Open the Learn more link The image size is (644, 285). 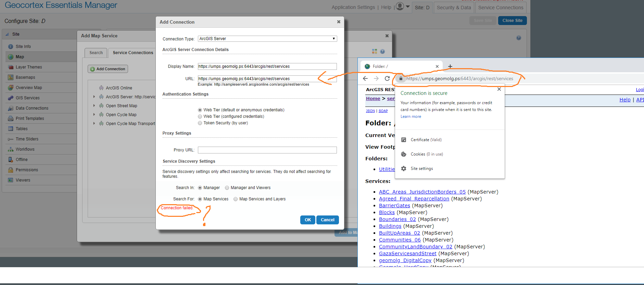[411, 116]
